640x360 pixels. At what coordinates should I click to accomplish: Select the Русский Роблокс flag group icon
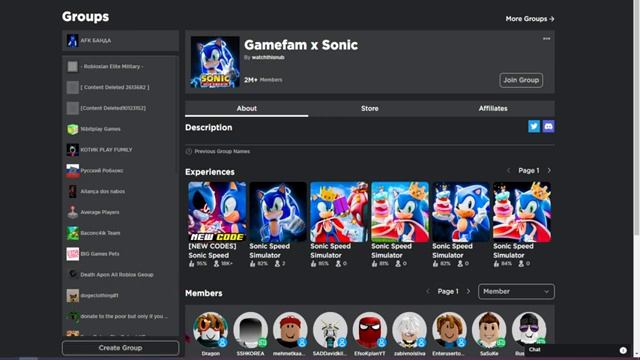[x=72, y=171]
